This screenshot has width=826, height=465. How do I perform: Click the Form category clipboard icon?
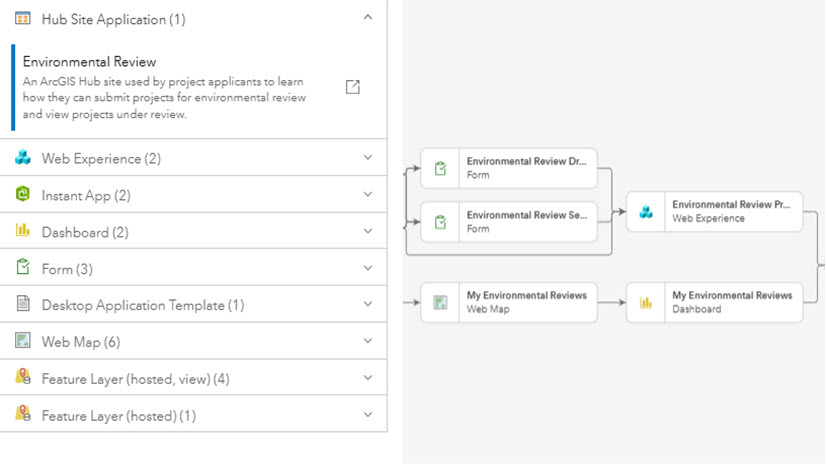point(23,268)
